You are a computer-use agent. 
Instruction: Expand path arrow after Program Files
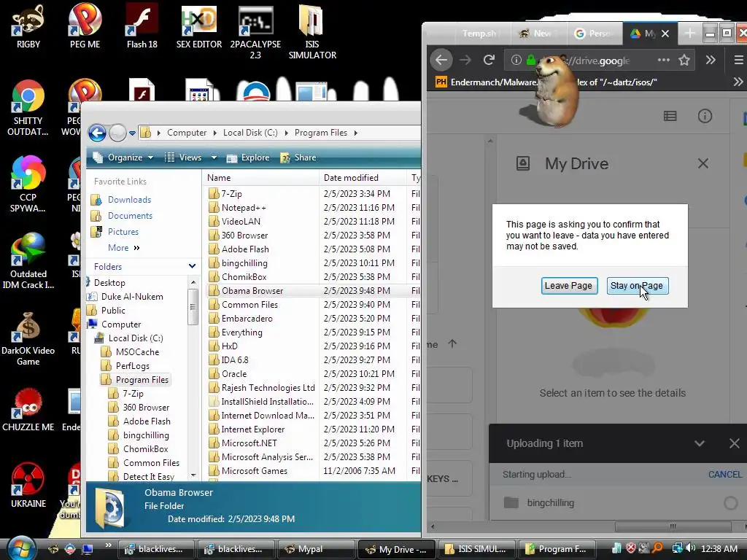355,133
